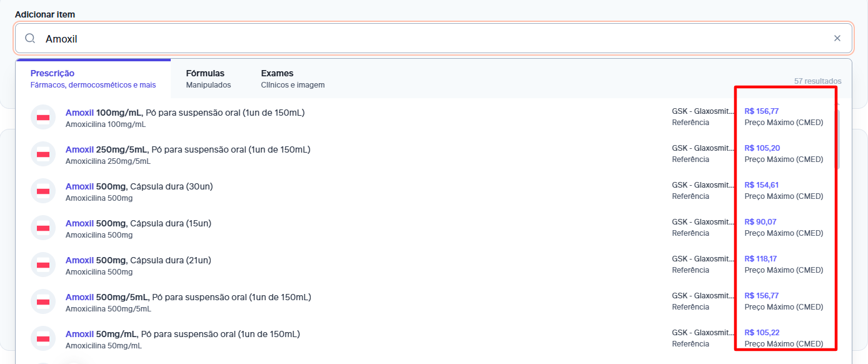Click the icon next to Amoxil 500mg 30un

[x=43, y=191]
